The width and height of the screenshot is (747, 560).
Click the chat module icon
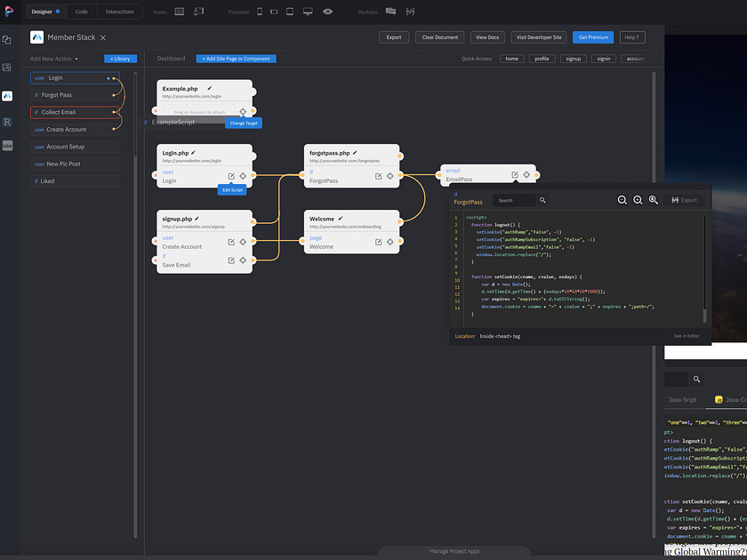coord(390,12)
